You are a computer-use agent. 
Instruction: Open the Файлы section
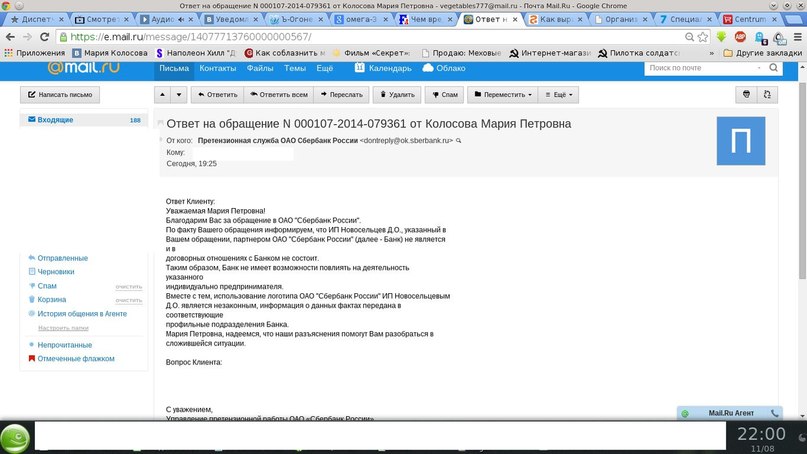pos(260,68)
